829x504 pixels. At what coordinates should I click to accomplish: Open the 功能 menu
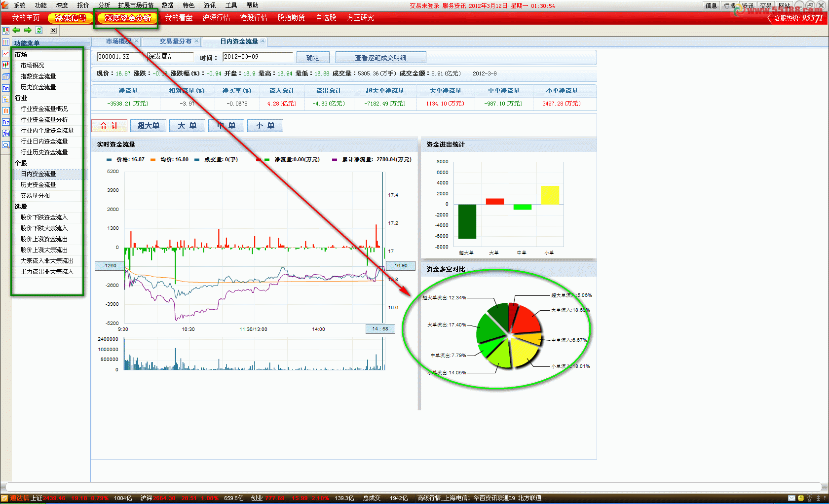click(41, 5)
